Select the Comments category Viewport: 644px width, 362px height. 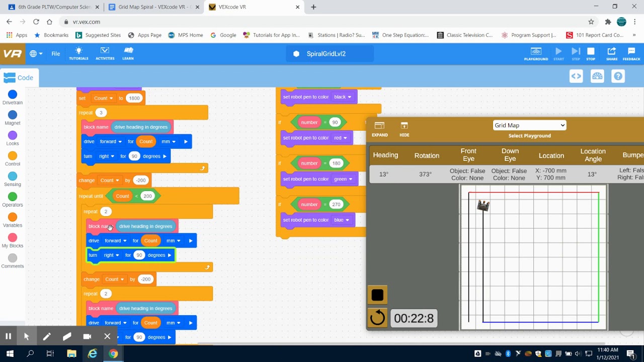[x=13, y=262]
